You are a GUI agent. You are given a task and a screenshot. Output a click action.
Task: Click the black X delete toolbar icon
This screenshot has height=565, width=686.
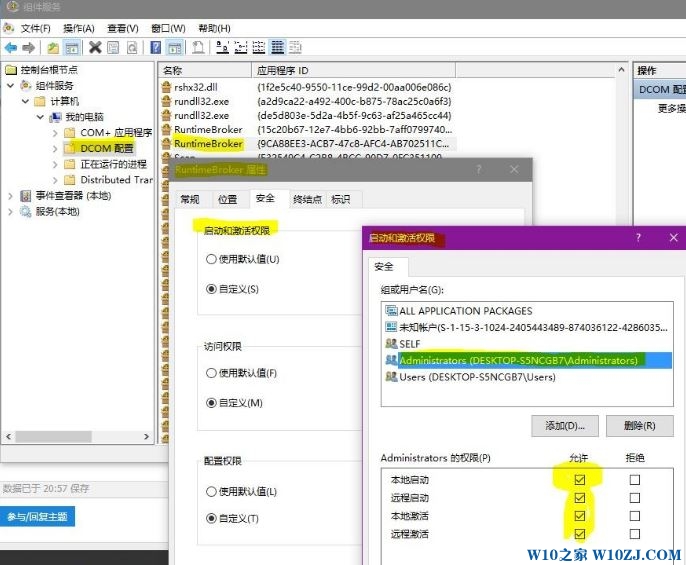click(x=95, y=47)
